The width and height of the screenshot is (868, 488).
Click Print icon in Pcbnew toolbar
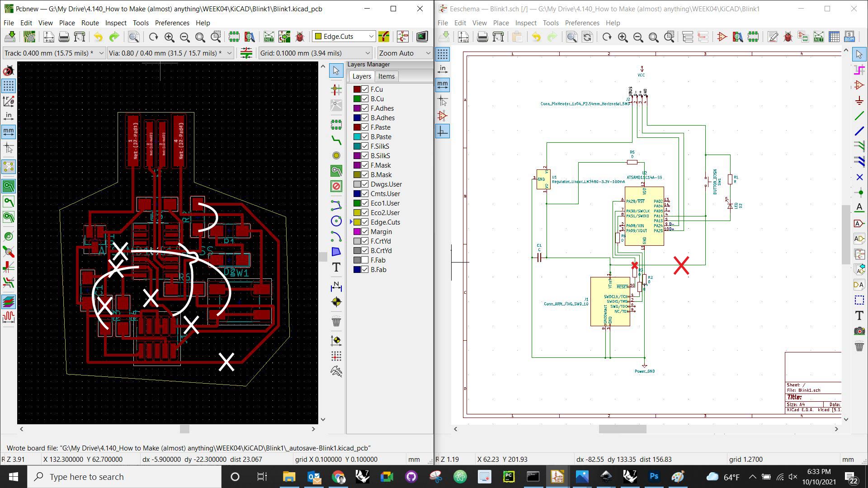point(64,37)
